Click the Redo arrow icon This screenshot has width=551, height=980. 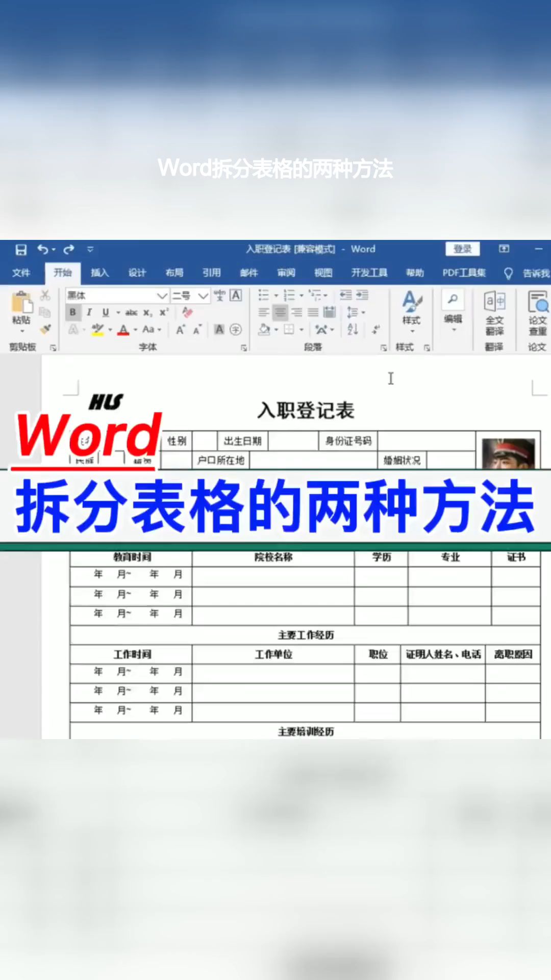(68, 250)
